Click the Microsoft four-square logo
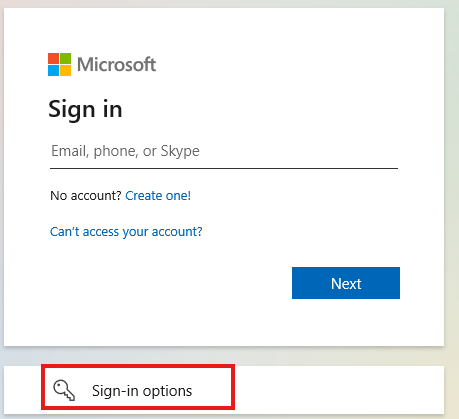This screenshot has height=419, width=459. coord(59,64)
